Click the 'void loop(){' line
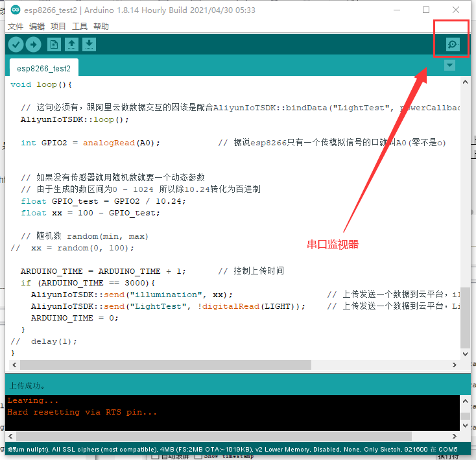Viewport: 476px width, 460px height. (41, 84)
